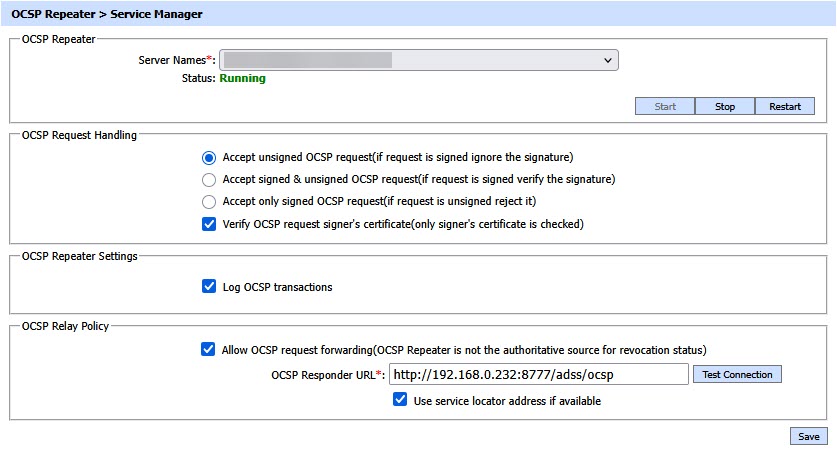Select Accept only signed OCSP request
The image size is (837, 449).
click(209, 201)
